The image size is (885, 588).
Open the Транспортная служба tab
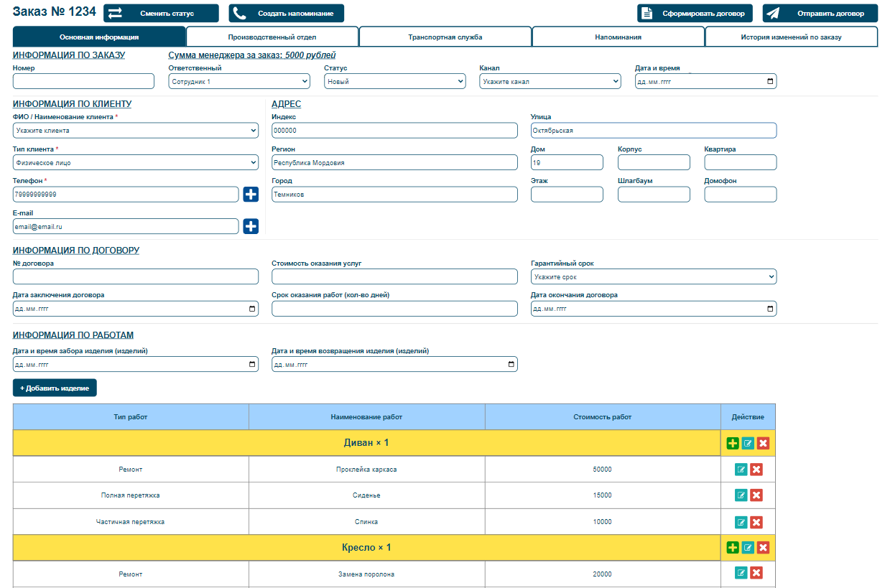coord(445,37)
